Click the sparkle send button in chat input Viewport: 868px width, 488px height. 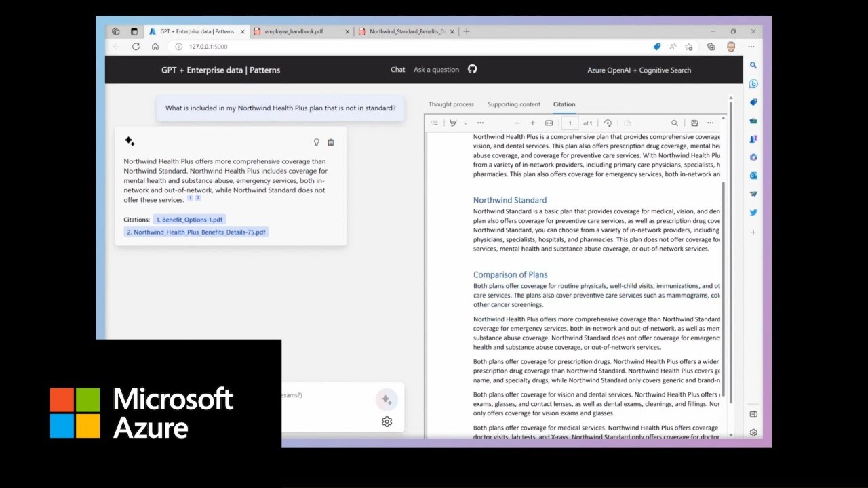387,400
